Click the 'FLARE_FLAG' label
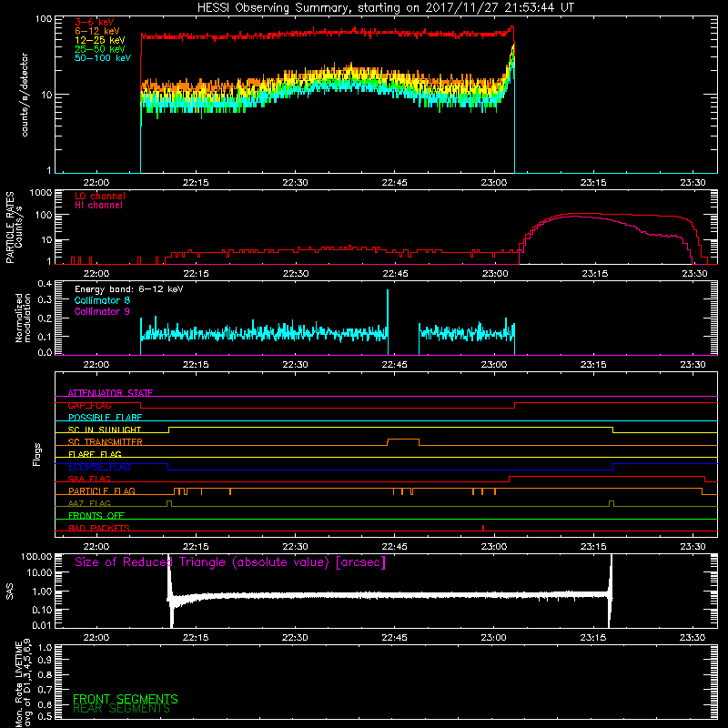The height and width of the screenshot is (728, 728). pos(95,454)
